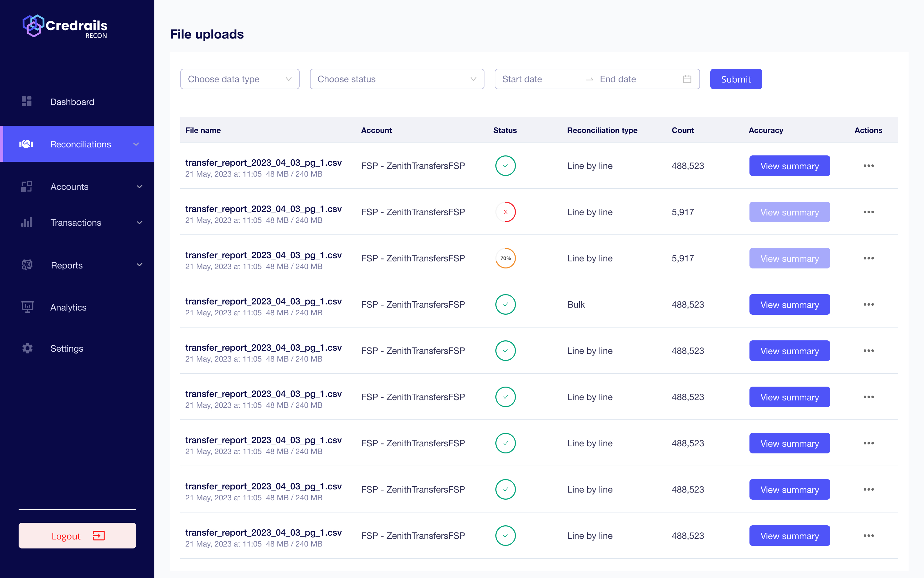Select Transactions in sidebar
The image size is (924, 578).
(x=76, y=223)
